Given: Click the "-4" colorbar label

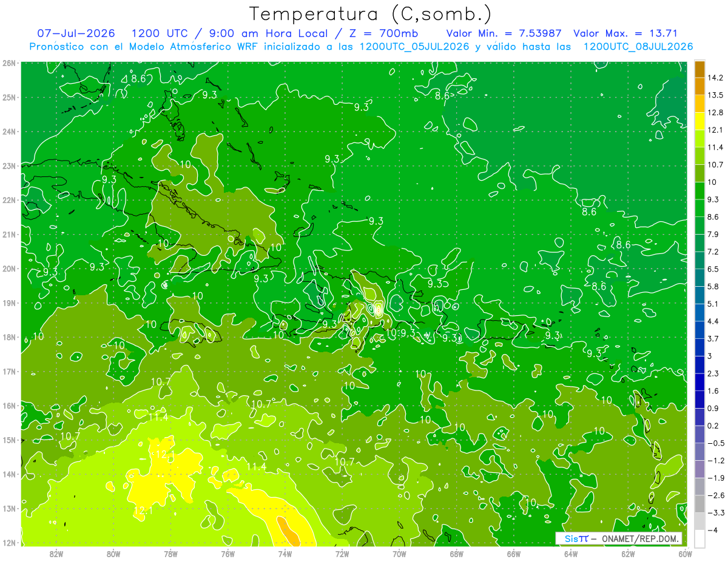Looking at the screenshot, I should click(x=713, y=530).
